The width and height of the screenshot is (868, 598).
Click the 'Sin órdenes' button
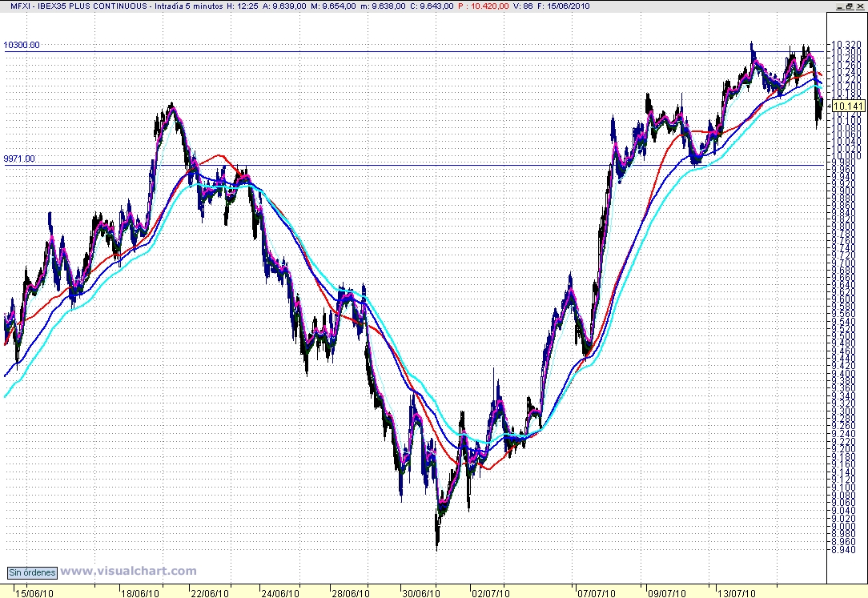click(x=33, y=572)
